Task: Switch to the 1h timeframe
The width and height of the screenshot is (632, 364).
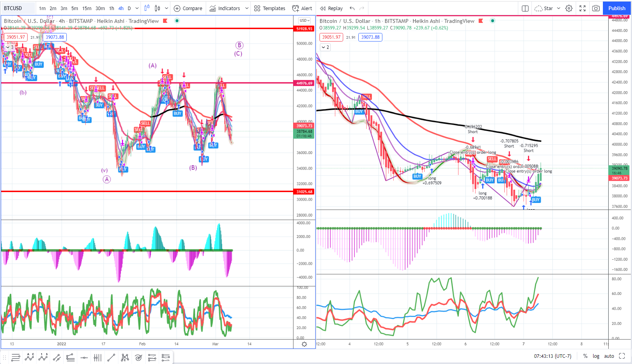Action: [x=111, y=8]
